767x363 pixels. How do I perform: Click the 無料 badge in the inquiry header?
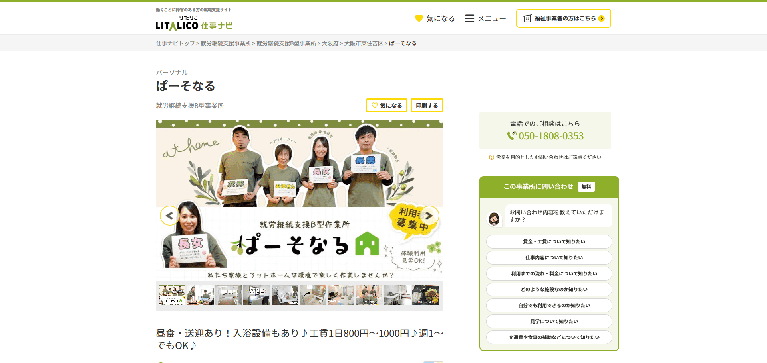click(x=587, y=186)
